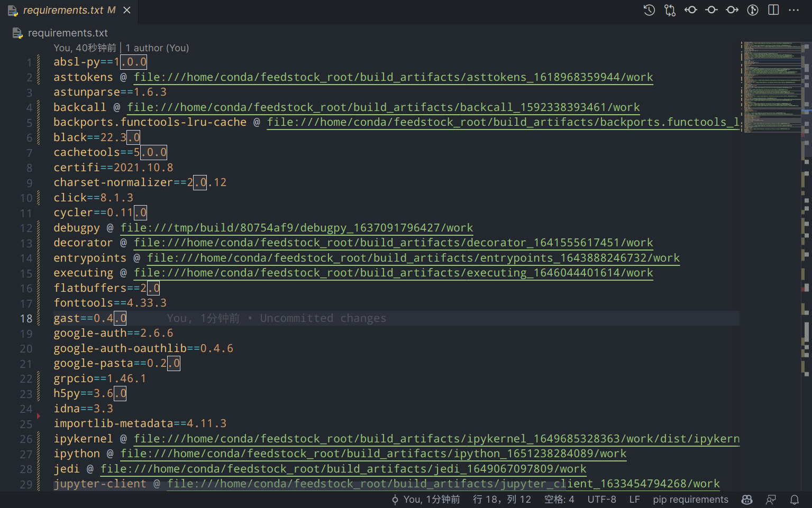Change the LF end-of-line sequence
Image resolution: width=812 pixels, height=508 pixels.
634,500
